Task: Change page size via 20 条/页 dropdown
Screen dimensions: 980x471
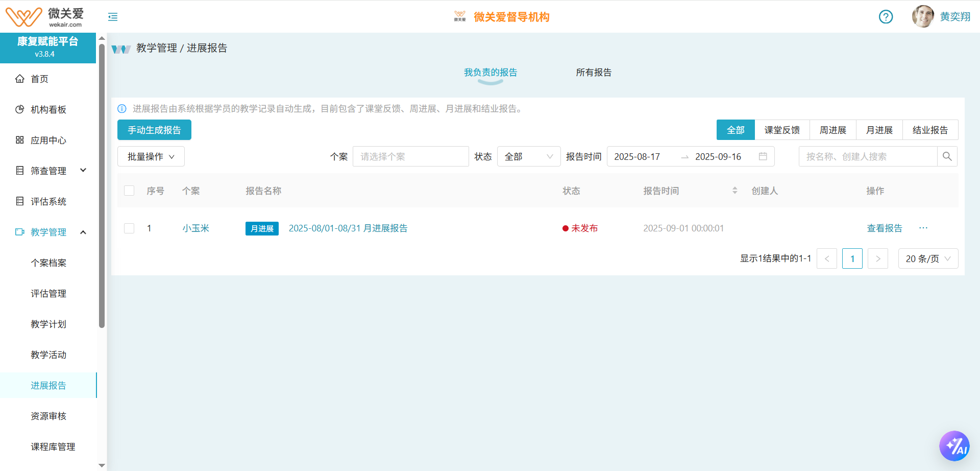Action: (x=927, y=258)
